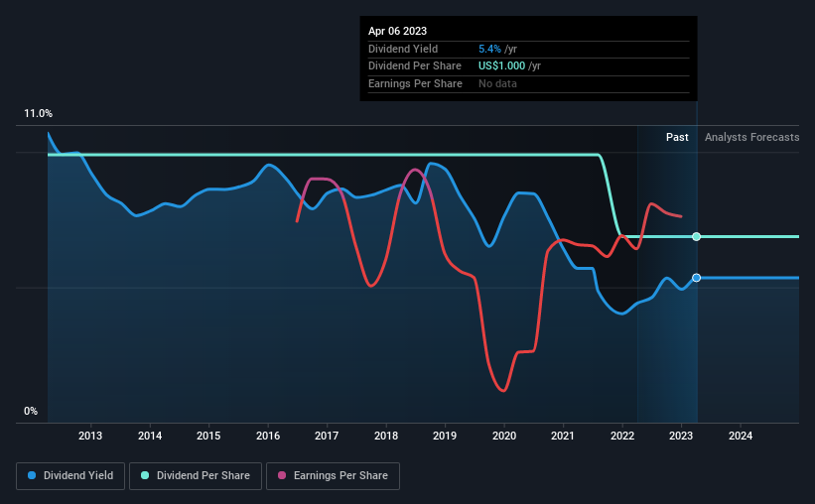
Task: Click the 'Apr 06 2023' tooltip date
Action: 398,31
